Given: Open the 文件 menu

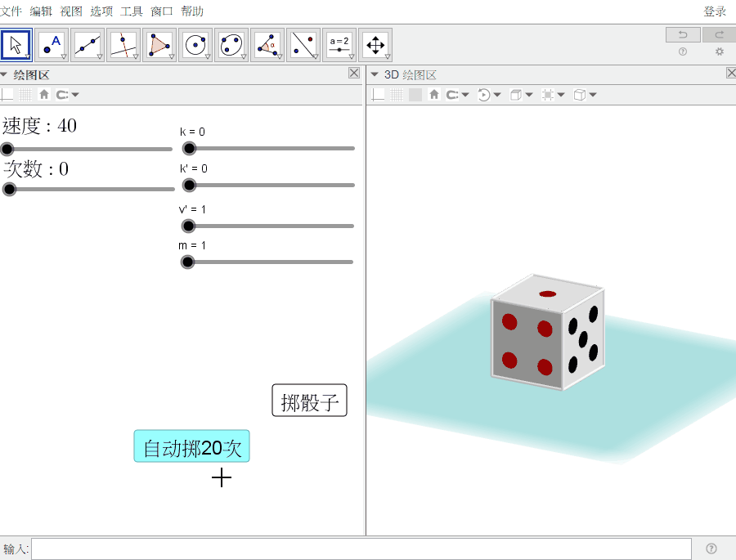Looking at the screenshot, I should [11, 11].
